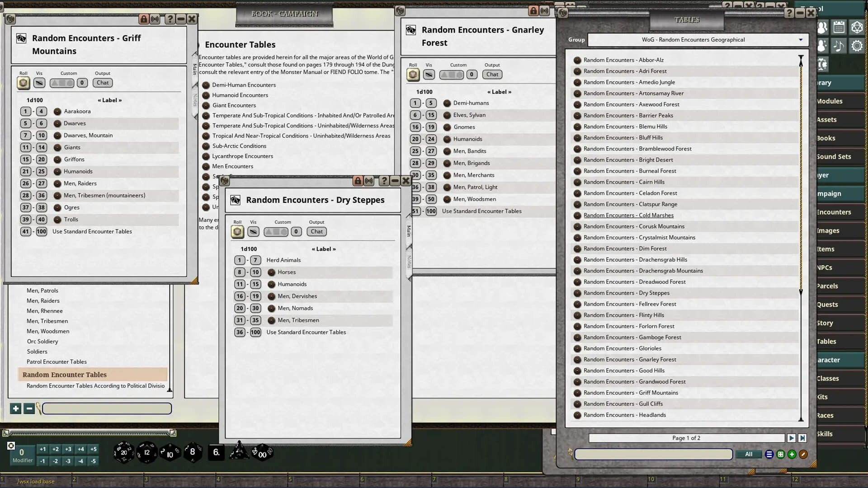Expand the Notes side tab on Dry Steppes
Screen dimensions: 868x488
409,261
